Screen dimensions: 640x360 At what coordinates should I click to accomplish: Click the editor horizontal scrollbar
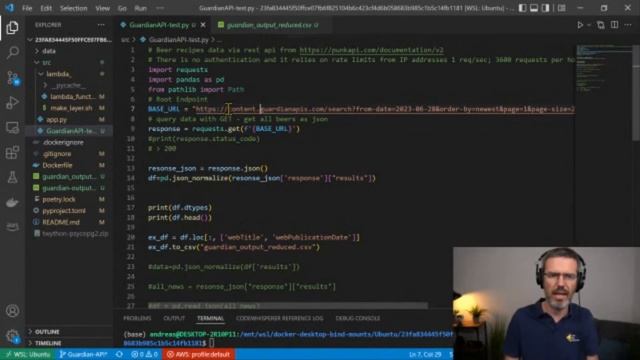click(288, 306)
